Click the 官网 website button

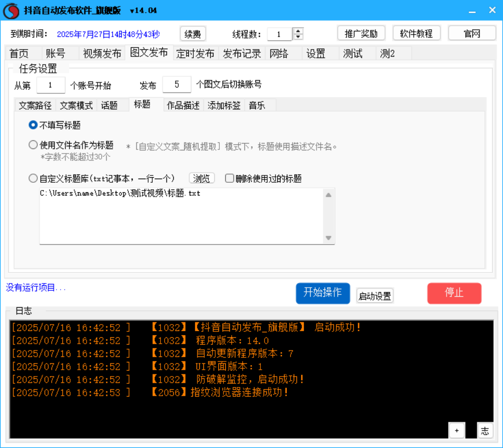[472, 33]
